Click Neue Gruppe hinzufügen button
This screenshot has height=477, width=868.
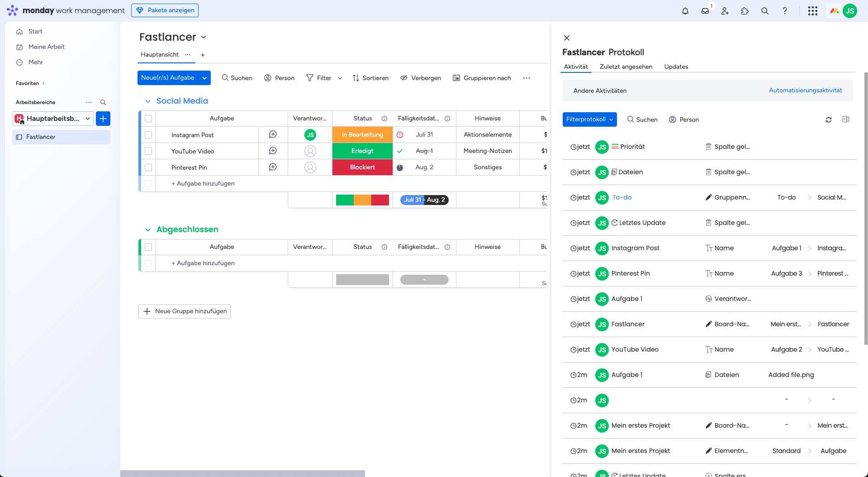pyautogui.click(x=185, y=311)
